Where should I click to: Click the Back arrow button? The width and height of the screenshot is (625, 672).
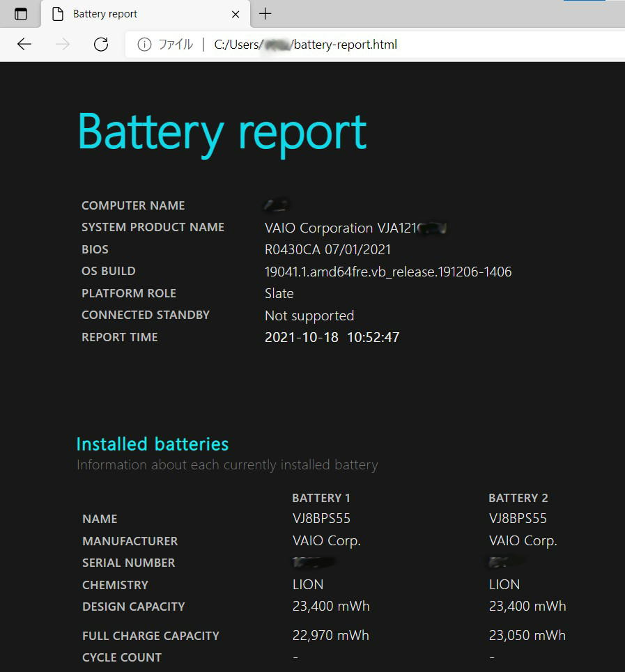coord(24,44)
